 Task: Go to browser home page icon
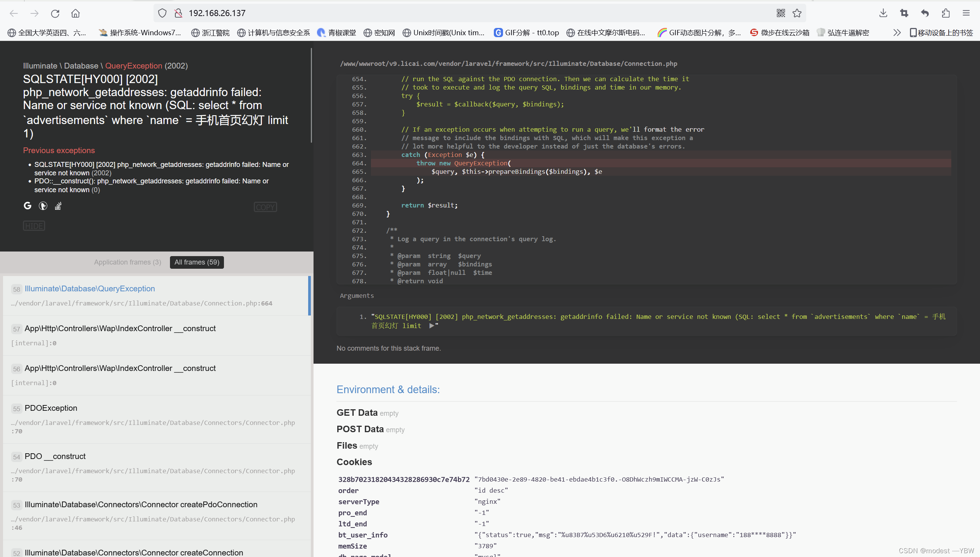click(75, 13)
